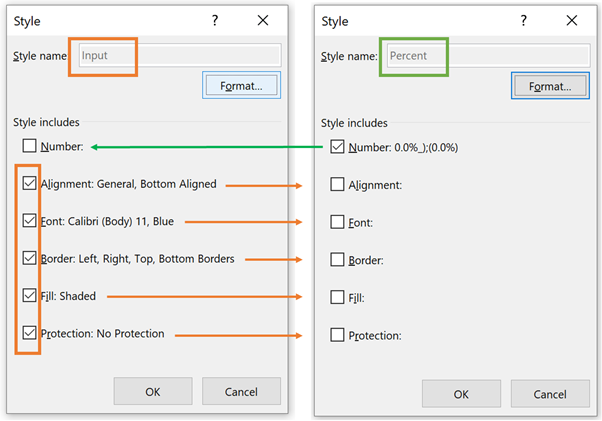
Task: Uncheck Font: Calibri (Body) 11, Blue
Action: coord(29,221)
